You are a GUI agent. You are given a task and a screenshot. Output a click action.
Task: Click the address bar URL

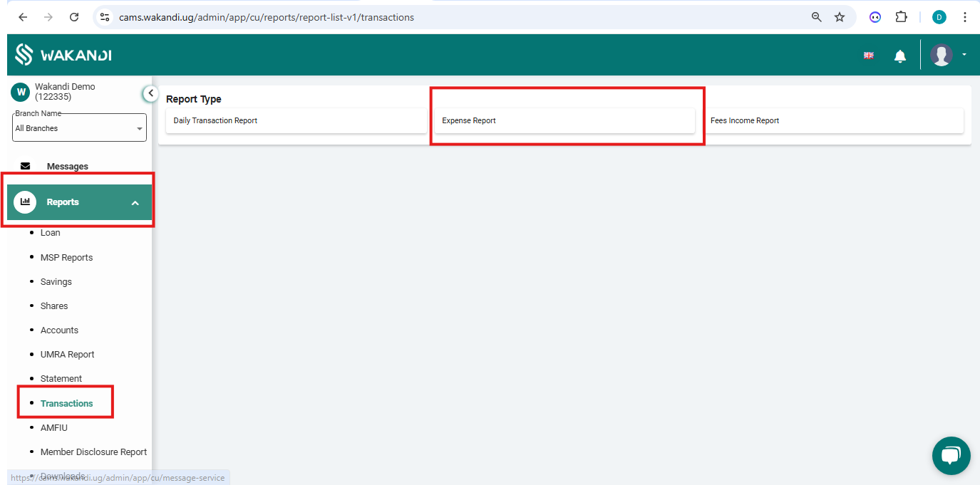pos(266,17)
